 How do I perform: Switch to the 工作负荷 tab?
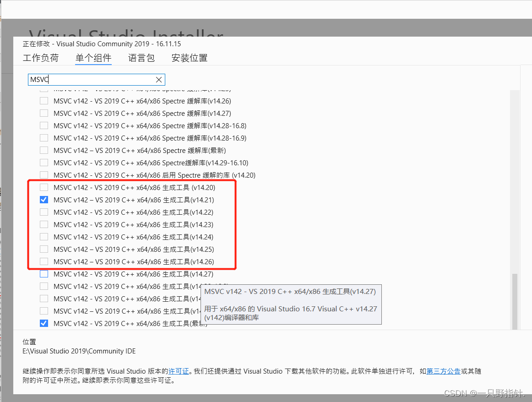[x=41, y=58]
